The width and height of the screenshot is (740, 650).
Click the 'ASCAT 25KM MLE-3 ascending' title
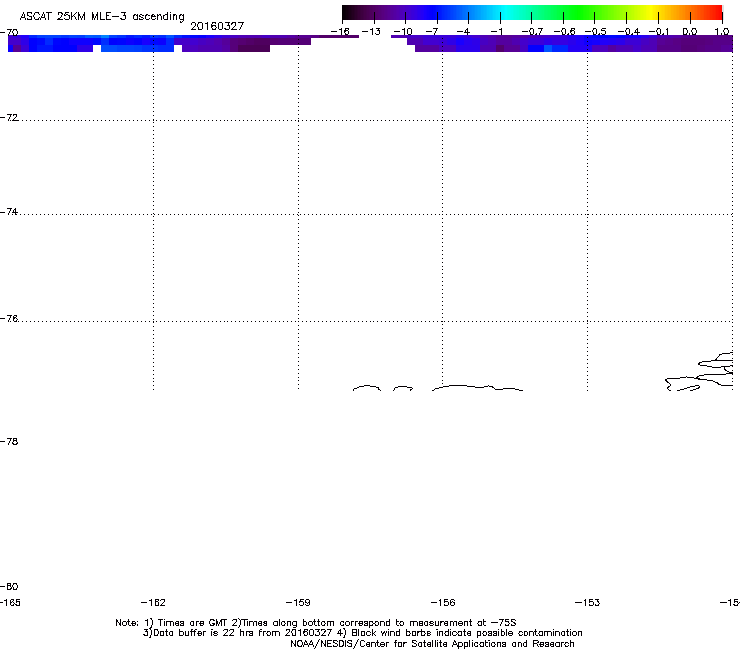pyautogui.click(x=102, y=17)
